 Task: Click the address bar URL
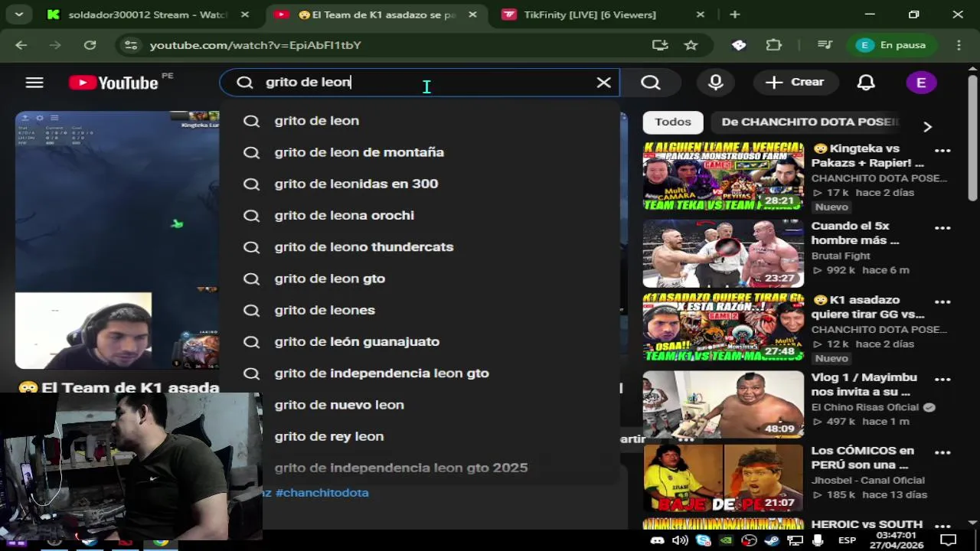[x=256, y=45]
